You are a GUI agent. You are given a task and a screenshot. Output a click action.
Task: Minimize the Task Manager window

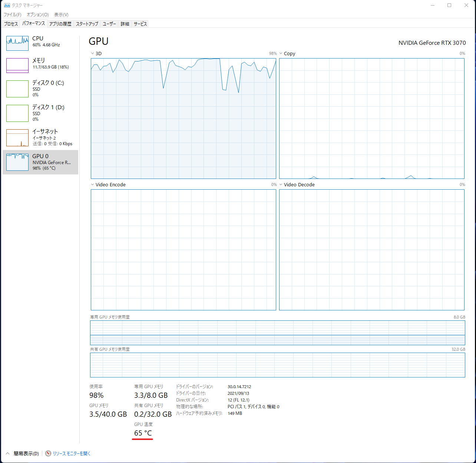pos(433,5)
